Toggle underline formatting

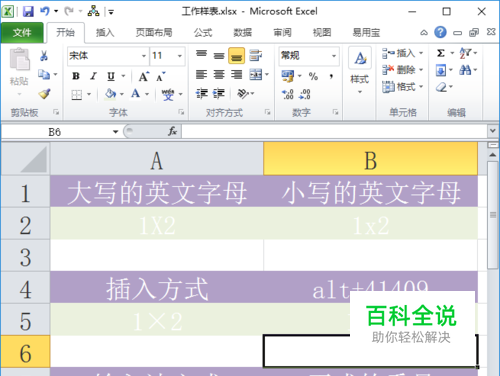111,76
